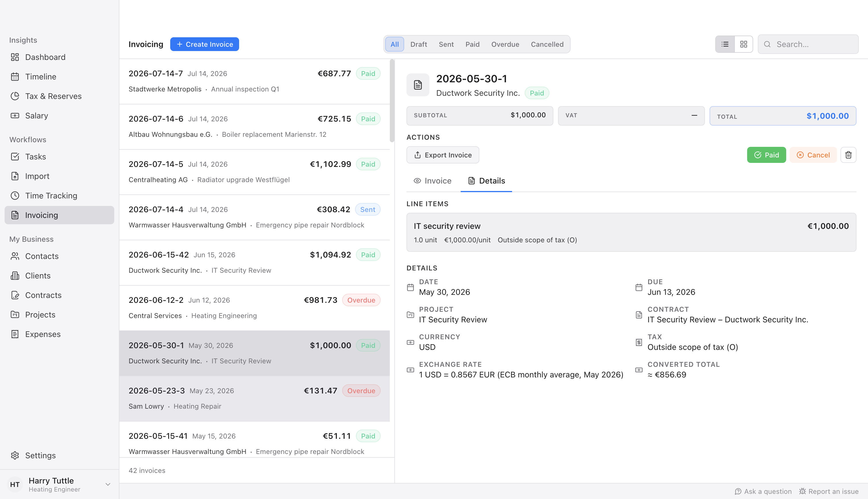
Task: Select invoice 2026-06-15-42 Ductwork Security
Action: 255,262
